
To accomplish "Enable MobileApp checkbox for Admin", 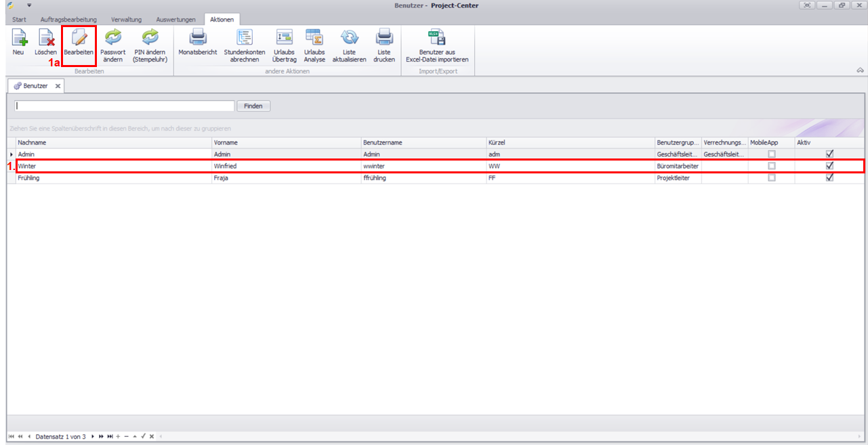I will pyautogui.click(x=771, y=154).
